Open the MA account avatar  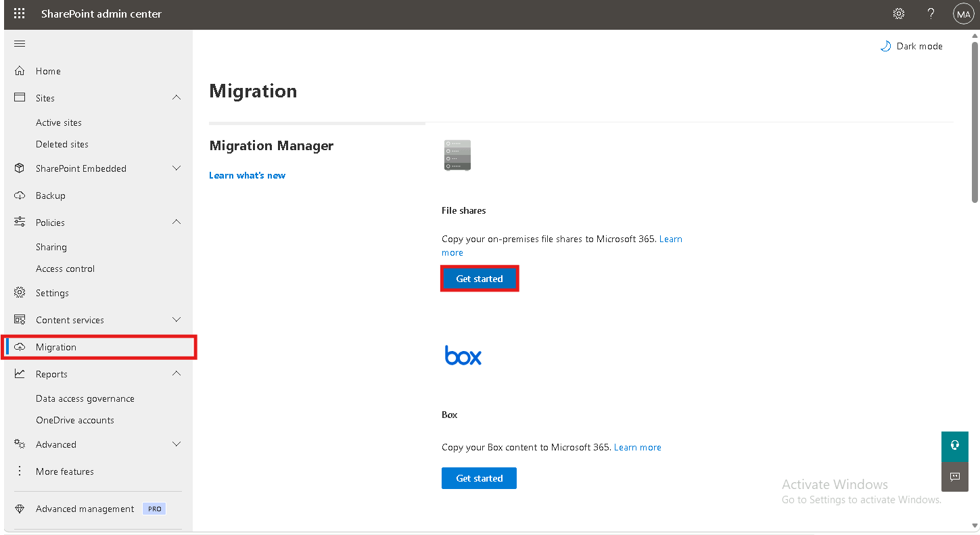tap(963, 14)
